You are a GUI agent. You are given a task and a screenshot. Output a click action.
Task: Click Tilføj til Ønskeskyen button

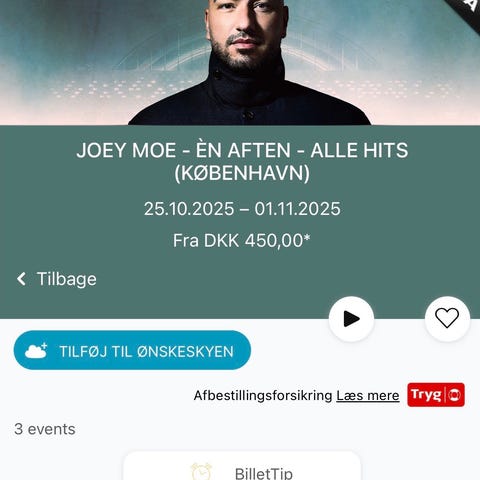pyautogui.click(x=132, y=350)
